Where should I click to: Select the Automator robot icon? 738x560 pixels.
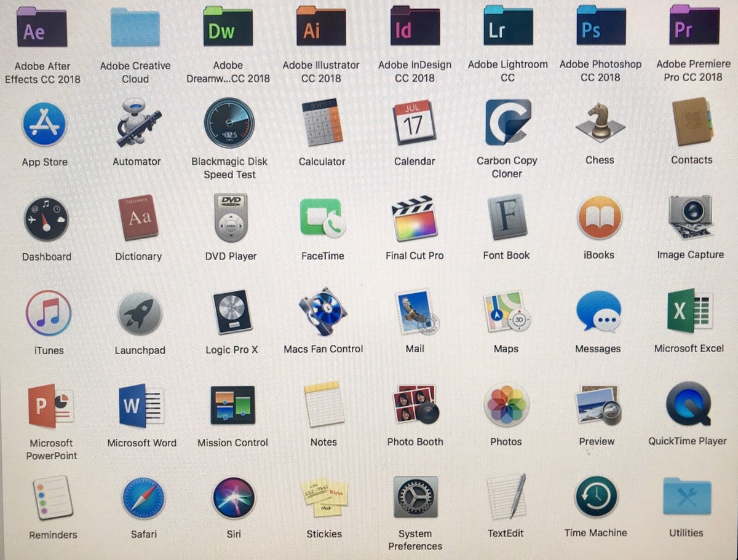pos(138,122)
